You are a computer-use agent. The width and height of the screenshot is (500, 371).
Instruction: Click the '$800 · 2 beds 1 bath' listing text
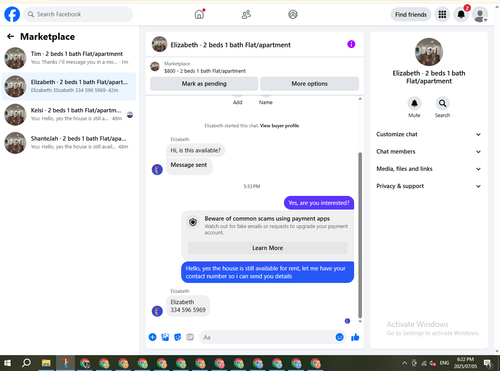pos(205,71)
